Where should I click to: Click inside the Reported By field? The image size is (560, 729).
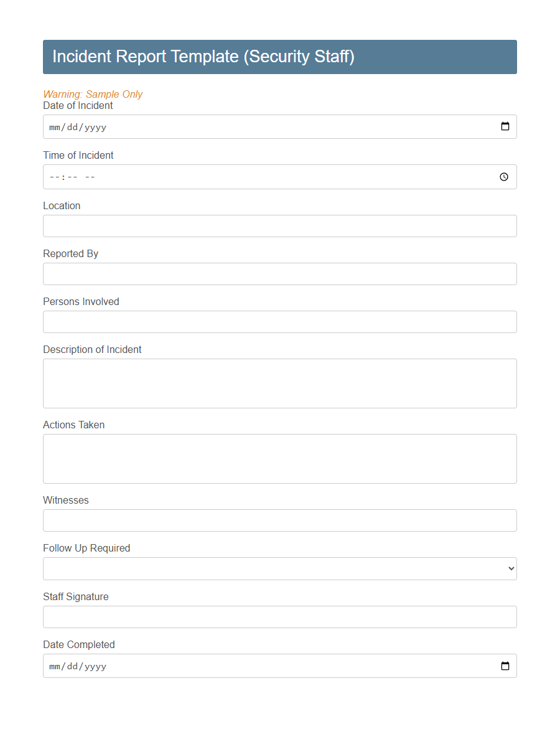pos(279,274)
